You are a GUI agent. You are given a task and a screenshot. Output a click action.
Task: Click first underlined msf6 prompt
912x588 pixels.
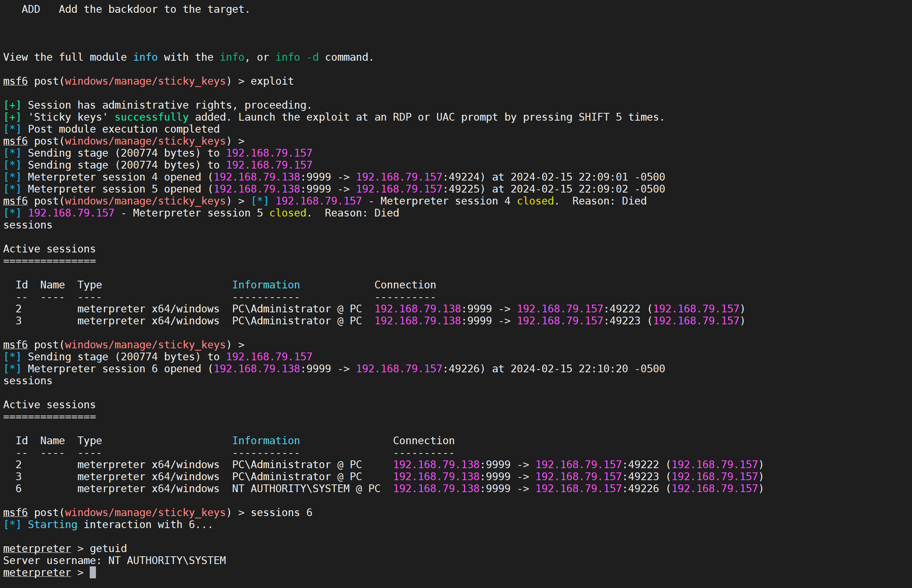click(15, 81)
